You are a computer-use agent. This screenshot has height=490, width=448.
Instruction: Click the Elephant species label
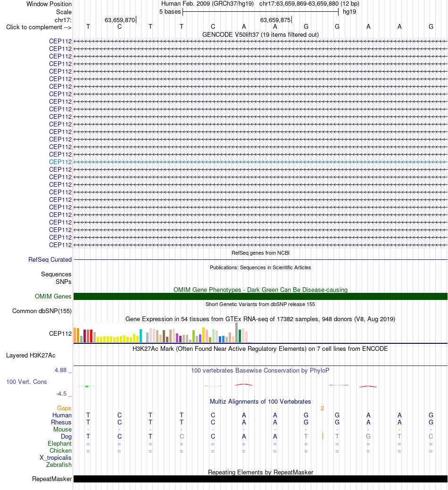(x=60, y=443)
